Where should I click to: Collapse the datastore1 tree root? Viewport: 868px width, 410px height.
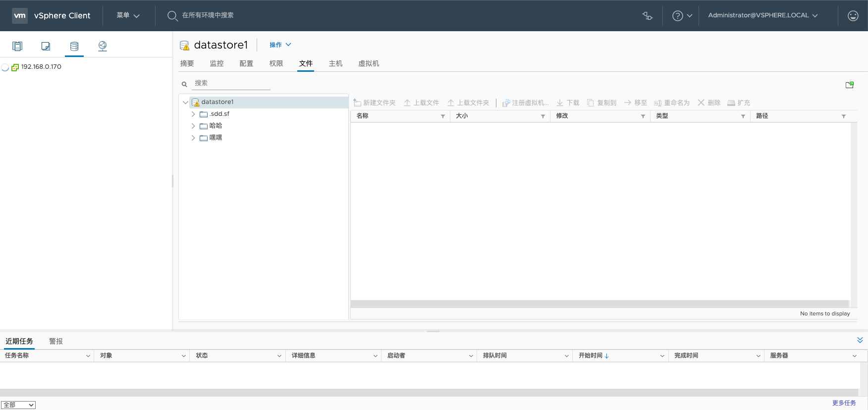[x=185, y=102]
